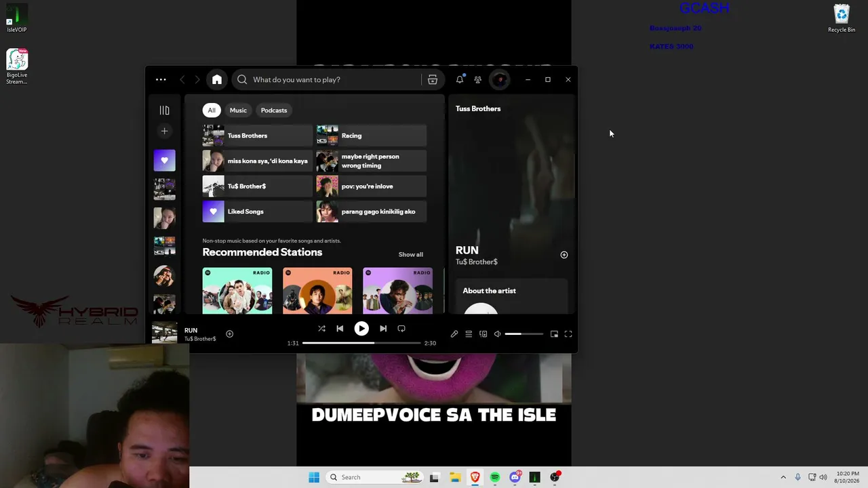Open the Tu$ Brother$ shortcut card

click(258, 186)
